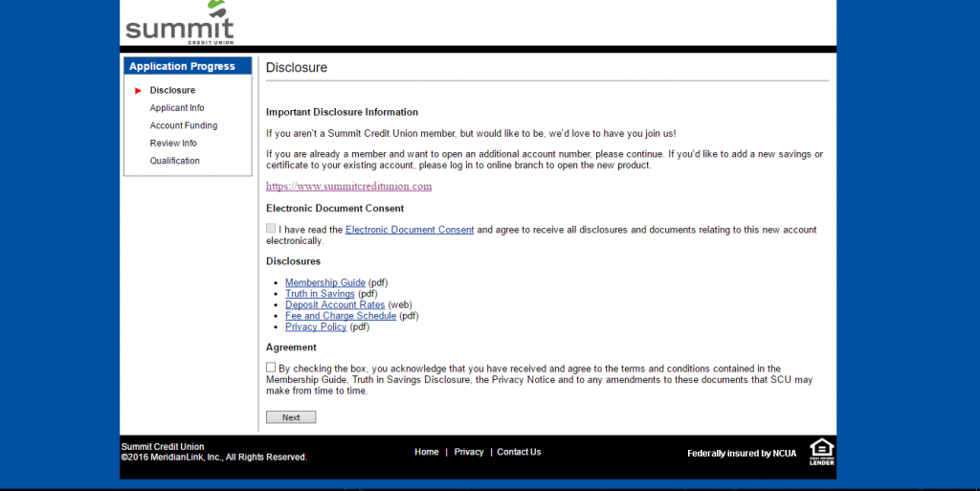Go to Home in footer
The image size is (980, 491).
426,452
